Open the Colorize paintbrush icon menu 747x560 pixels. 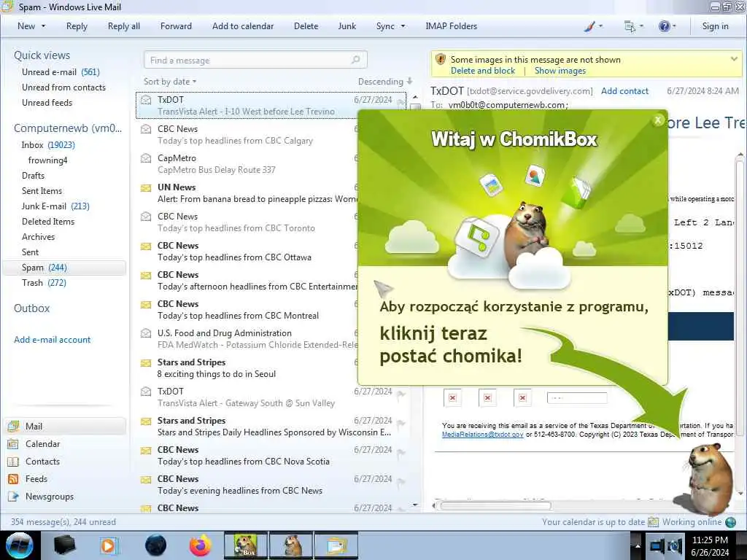589,27
